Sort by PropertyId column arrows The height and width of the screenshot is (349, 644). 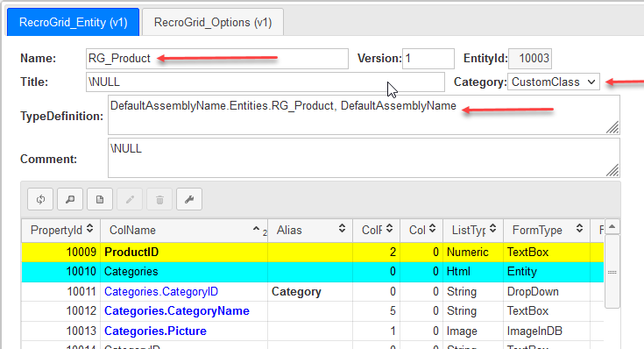pos(90,229)
